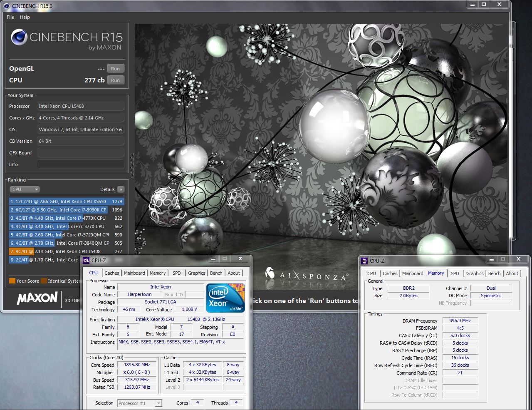Open Caches tab in right CPU-Z window
Screen dimensions: 532x410
[390, 273]
